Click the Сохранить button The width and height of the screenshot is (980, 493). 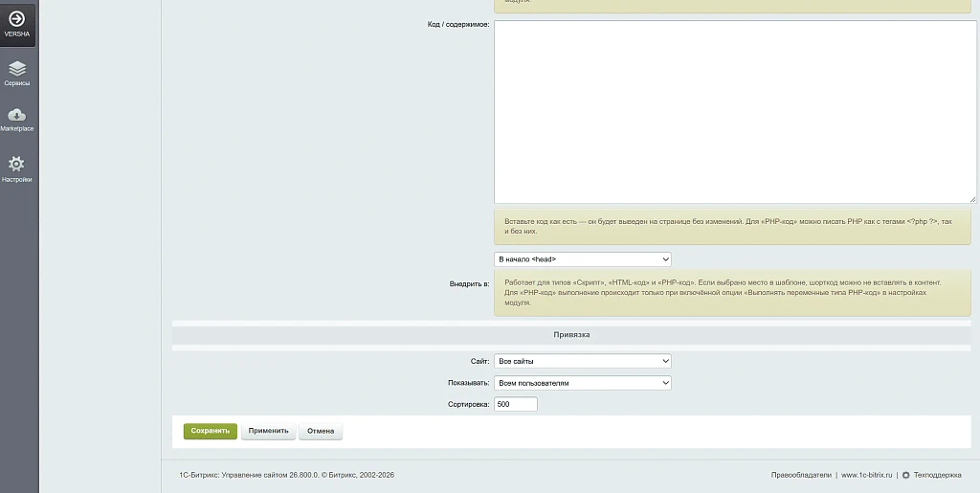pyautogui.click(x=210, y=431)
